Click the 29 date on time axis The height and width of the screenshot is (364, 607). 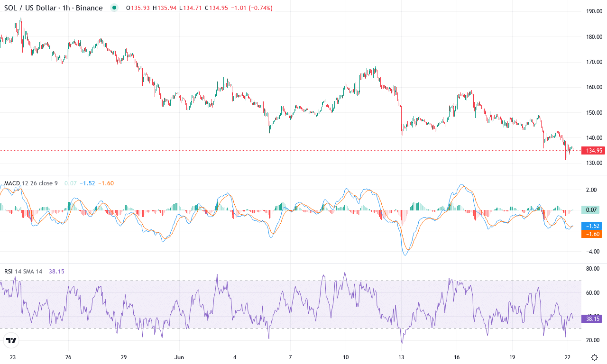[124, 357]
